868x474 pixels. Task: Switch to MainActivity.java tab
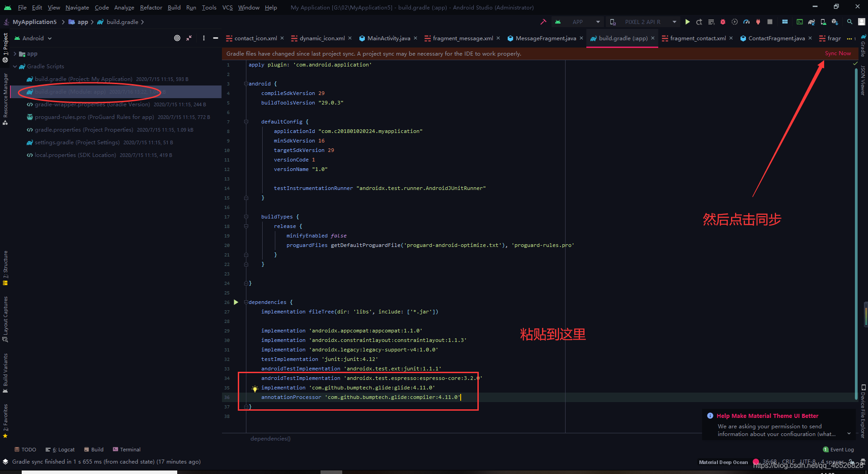389,38
